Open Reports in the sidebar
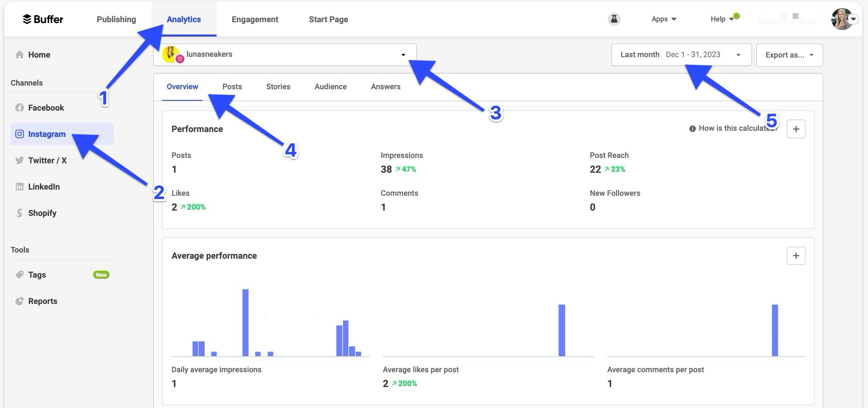This screenshot has height=408, width=868. click(42, 301)
